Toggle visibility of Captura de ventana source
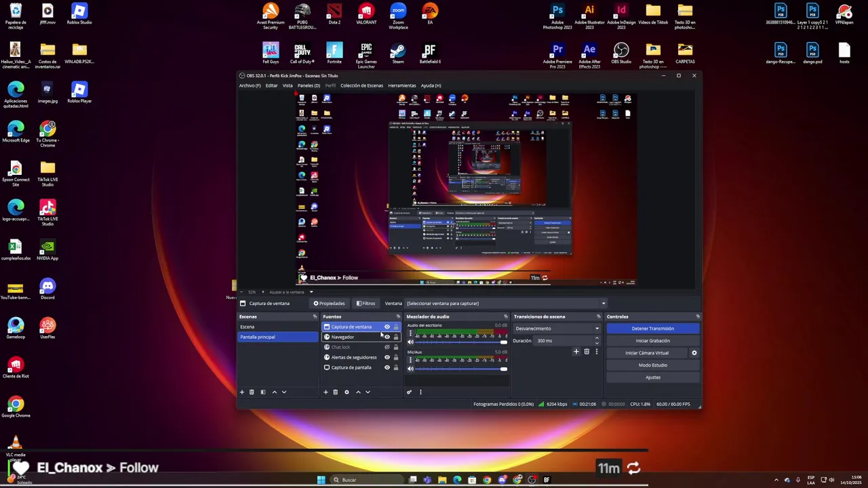Image resolution: width=868 pixels, height=488 pixels. [x=387, y=327]
